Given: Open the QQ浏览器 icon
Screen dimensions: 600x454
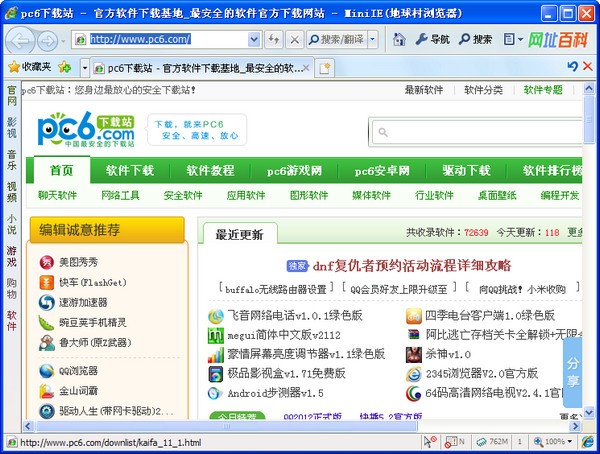Looking at the screenshot, I should tap(46, 371).
